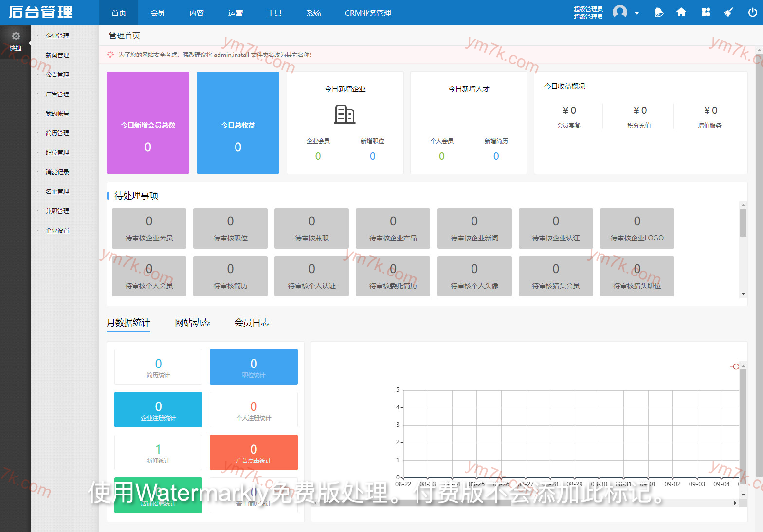
Task: Open 企业设置 in the sidebar
Action: click(57, 230)
